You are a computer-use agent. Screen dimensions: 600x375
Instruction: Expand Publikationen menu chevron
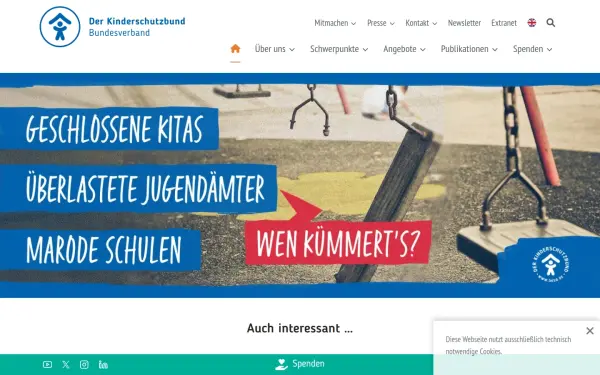[x=495, y=50]
